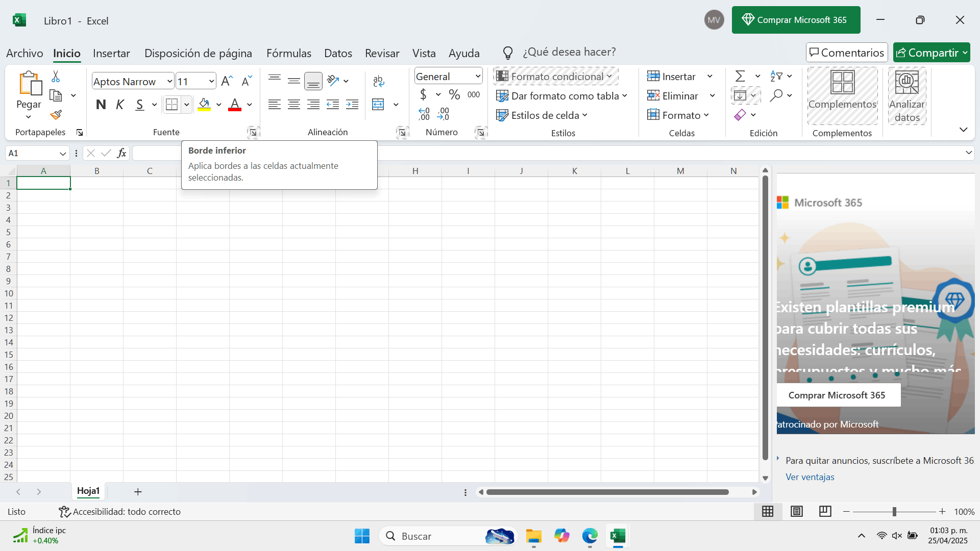
Task: Click the zoom slider handle
Action: point(894,512)
